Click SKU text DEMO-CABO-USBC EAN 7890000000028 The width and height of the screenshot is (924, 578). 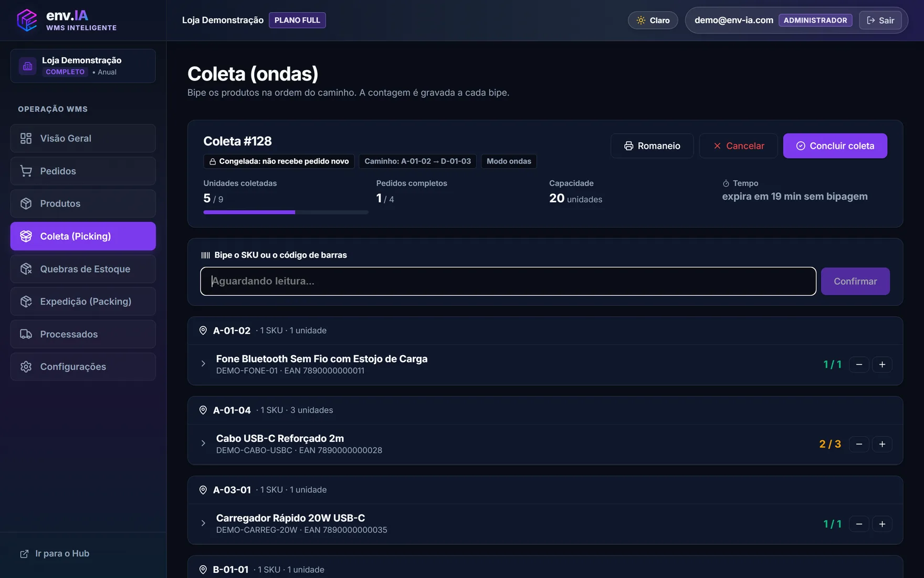point(299,450)
